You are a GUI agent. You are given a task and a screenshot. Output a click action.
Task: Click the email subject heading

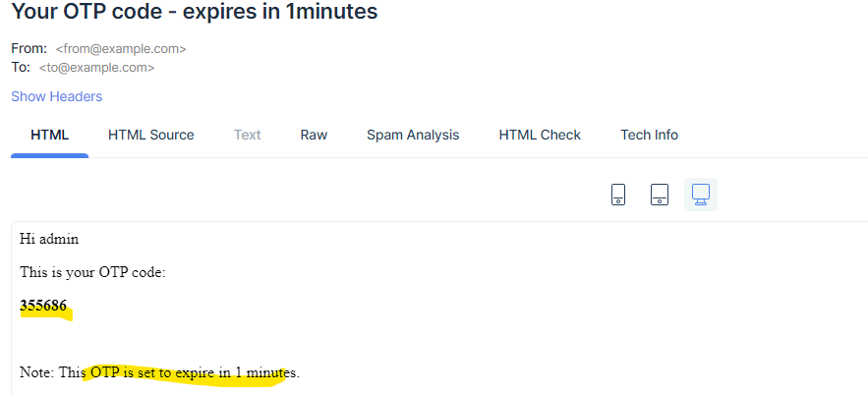[x=195, y=13]
